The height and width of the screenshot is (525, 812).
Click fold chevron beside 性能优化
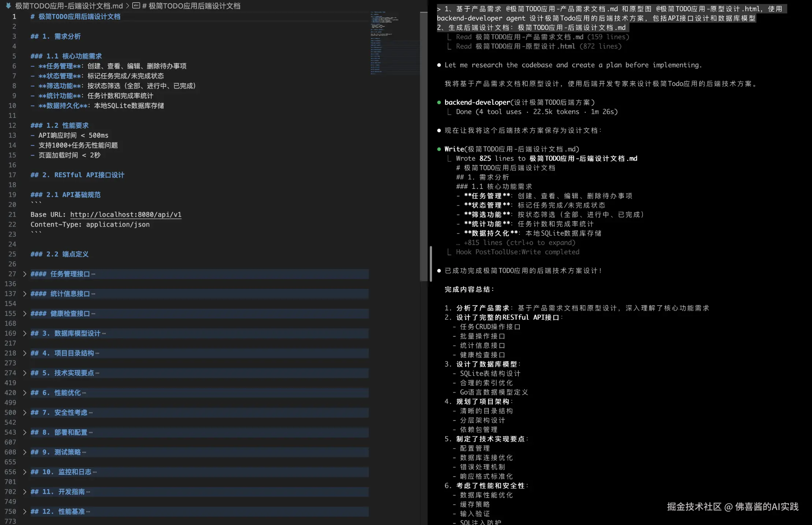[x=25, y=393]
